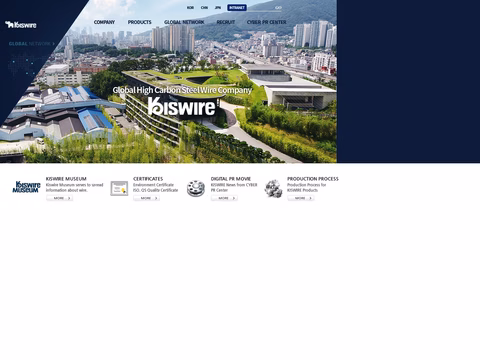480x360 pixels.
Task: Click MORE under Certificates
Action: pyautogui.click(x=147, y=198)
